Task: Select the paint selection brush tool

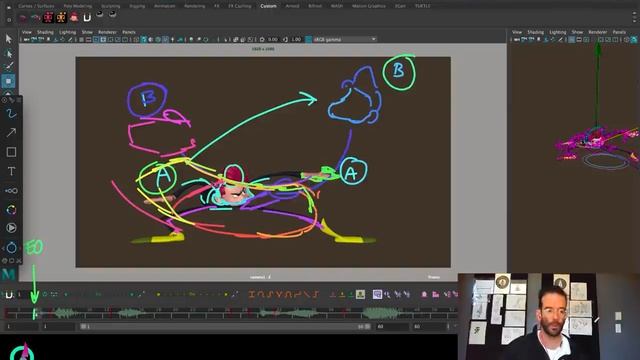Action: click(x=9, y=67)
